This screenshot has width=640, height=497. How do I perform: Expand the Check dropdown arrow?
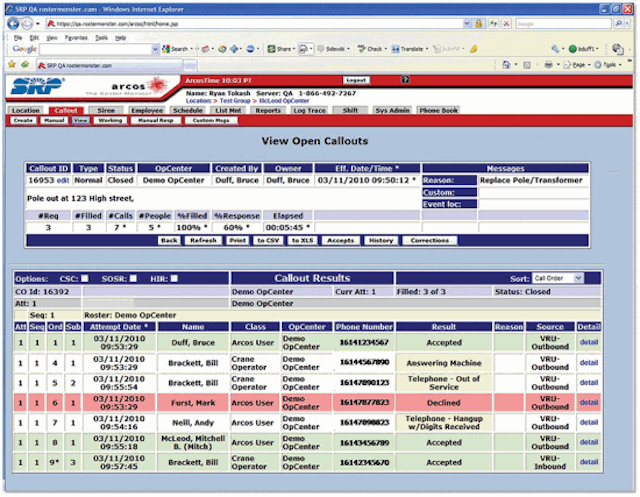(x=385, y=49)
